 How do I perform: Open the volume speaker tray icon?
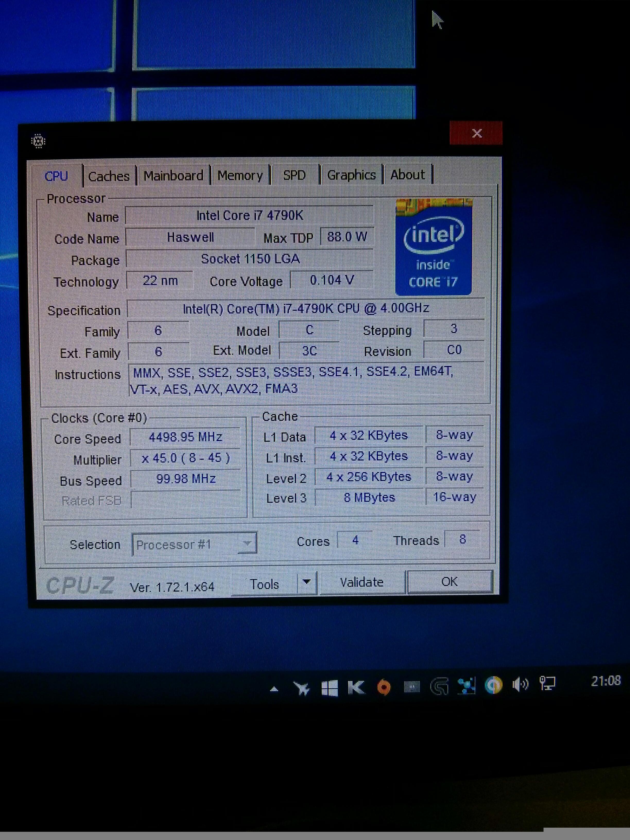click(x=520, y=685)
